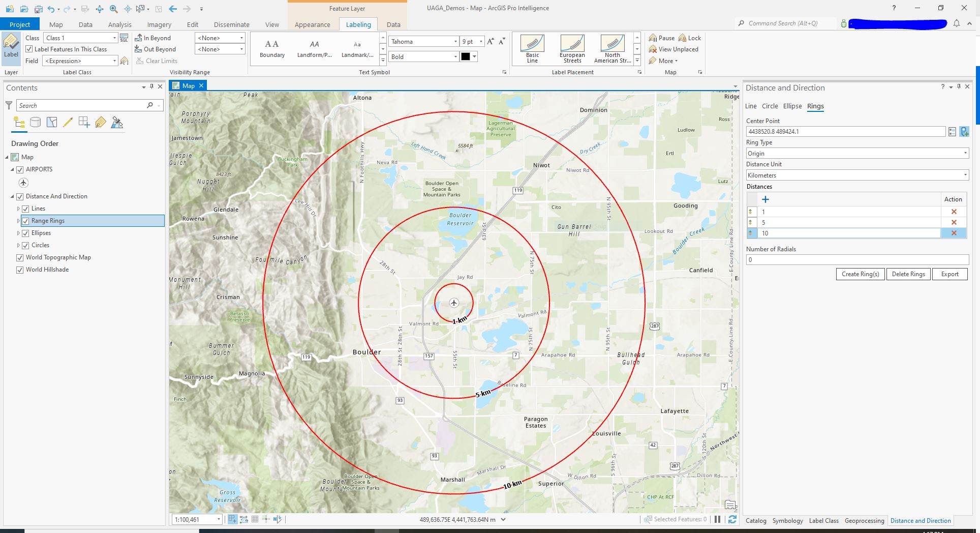This screenshot has width=980, height=533.
Task: Open List By Data Source view in Contents
Action: [x=35, y=122]
